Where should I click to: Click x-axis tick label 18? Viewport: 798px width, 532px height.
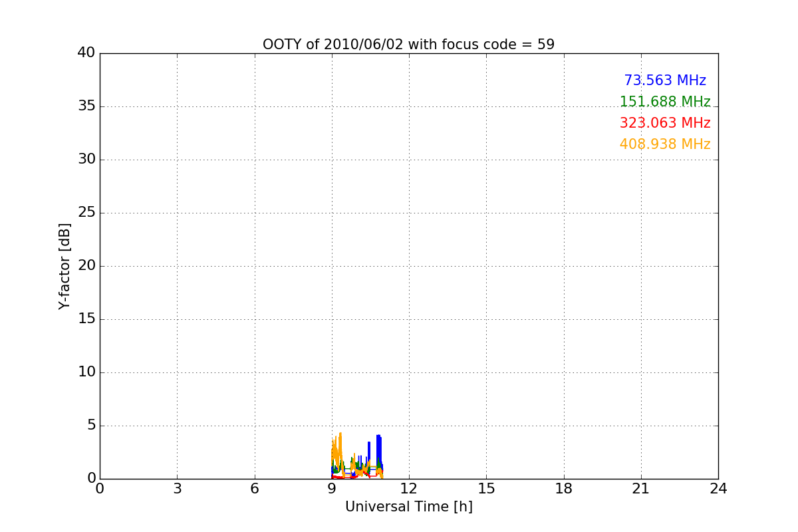pos(564,489)
